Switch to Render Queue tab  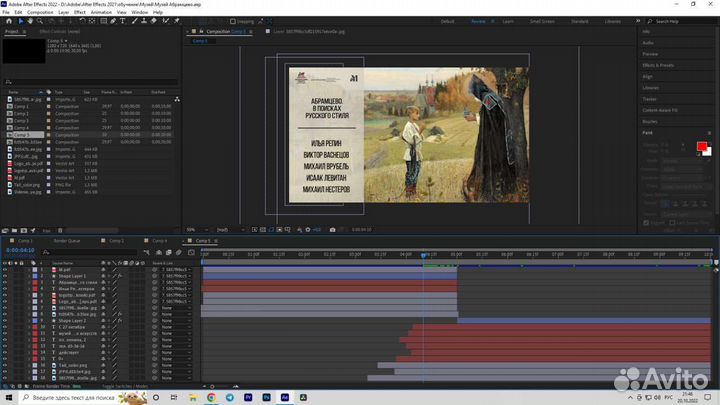67,241
